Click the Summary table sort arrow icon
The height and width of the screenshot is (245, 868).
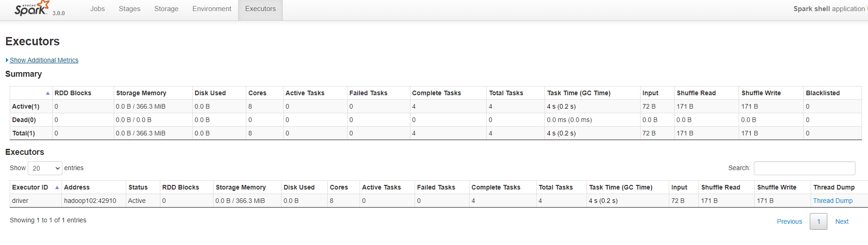[48, 93]
